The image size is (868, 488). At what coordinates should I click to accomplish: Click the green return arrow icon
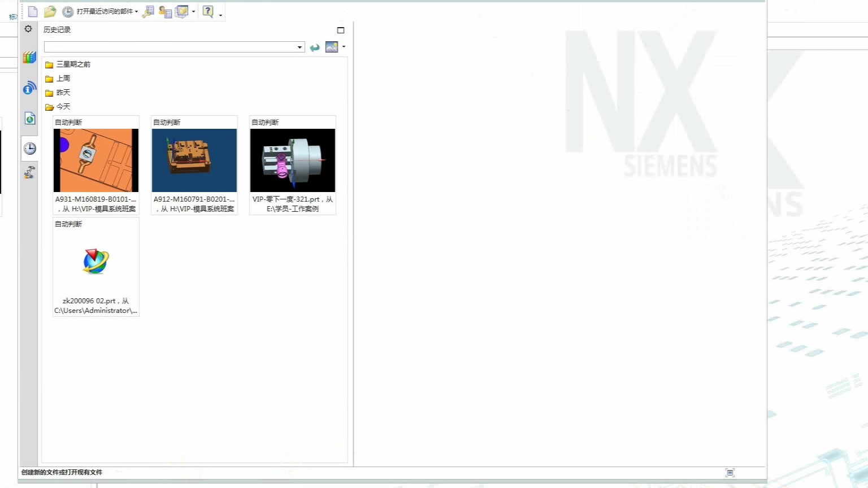315,47
